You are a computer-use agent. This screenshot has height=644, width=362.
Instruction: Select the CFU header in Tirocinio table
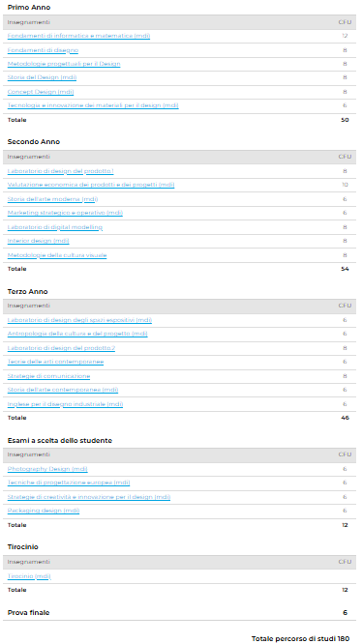click(x=345, y=562)
